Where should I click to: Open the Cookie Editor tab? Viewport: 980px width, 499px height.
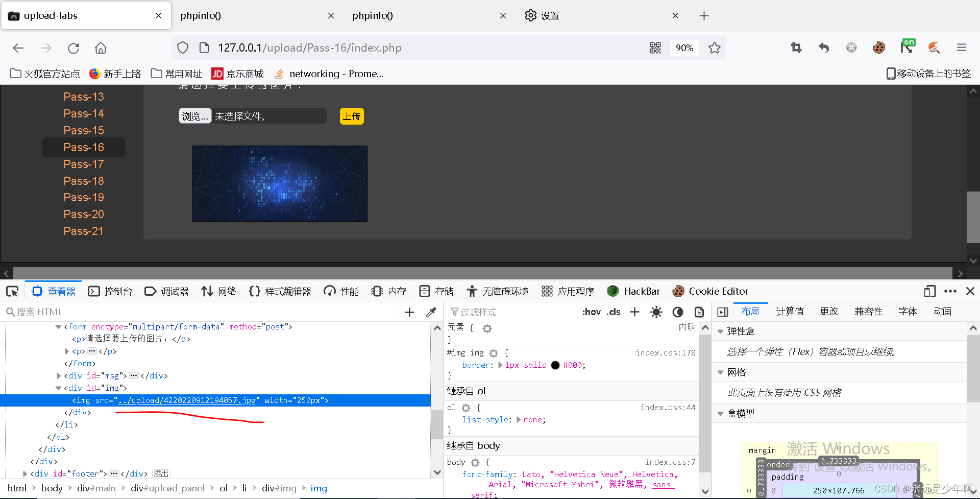tap(710, 291)
